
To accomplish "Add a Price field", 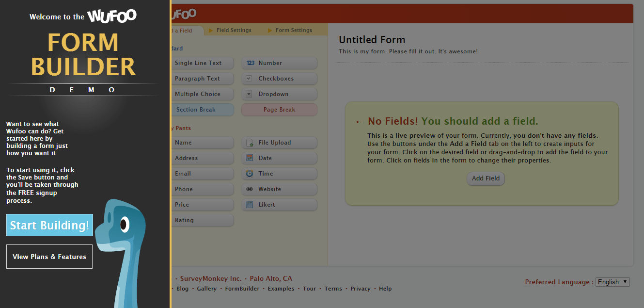I will 203,205.
